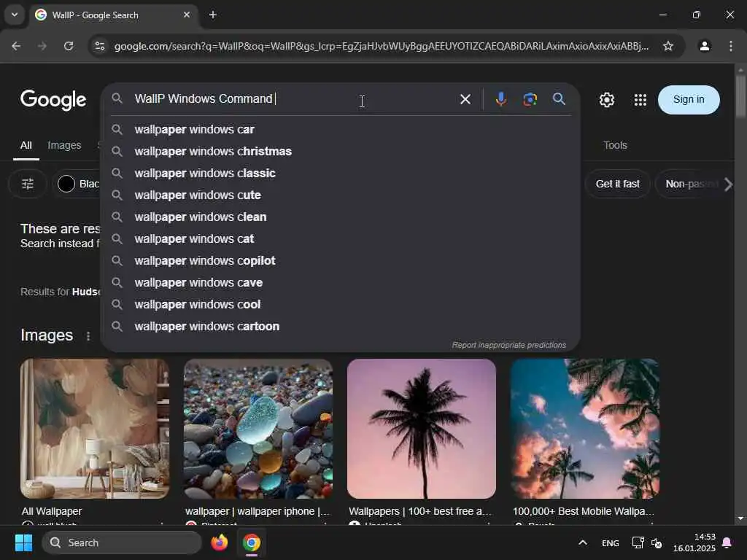This screenshot has height=560, width=747.
Task: Open Wallpapers | 100+ best free result title
Action: click(419, 511)
